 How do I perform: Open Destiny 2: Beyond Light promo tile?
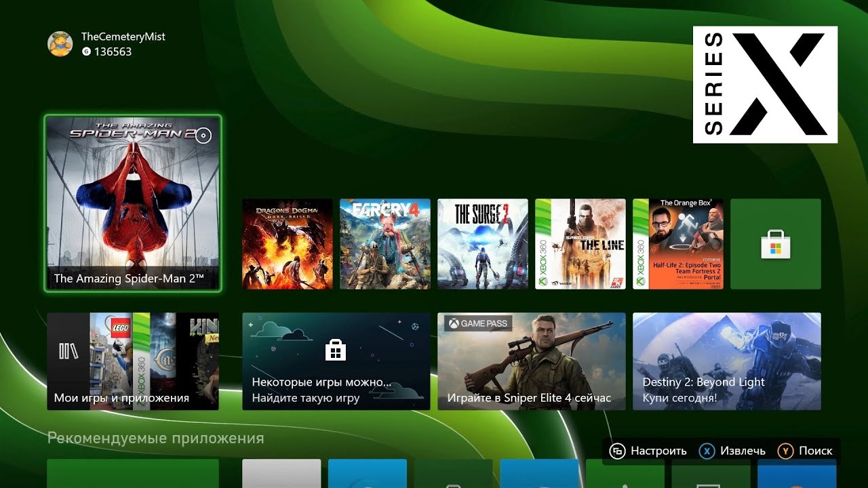click(727, 361)
